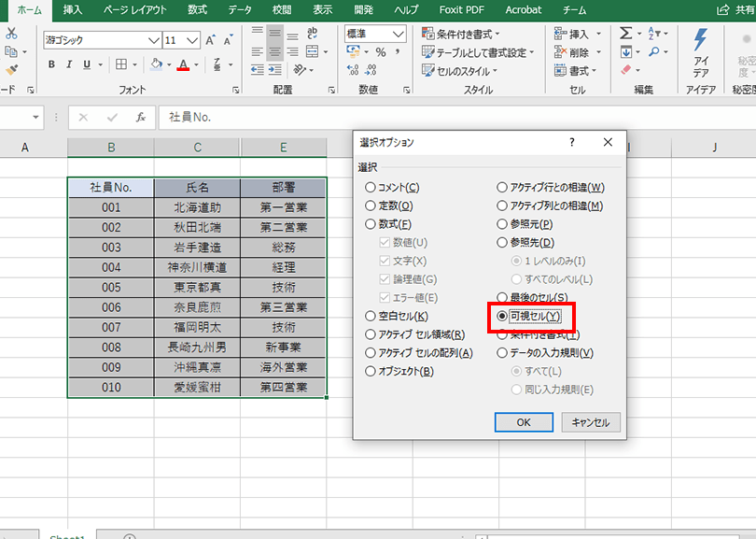This screenshot has width=756, height=539.
Task: Click the AutoSum sigma icon
Action: 625,34
